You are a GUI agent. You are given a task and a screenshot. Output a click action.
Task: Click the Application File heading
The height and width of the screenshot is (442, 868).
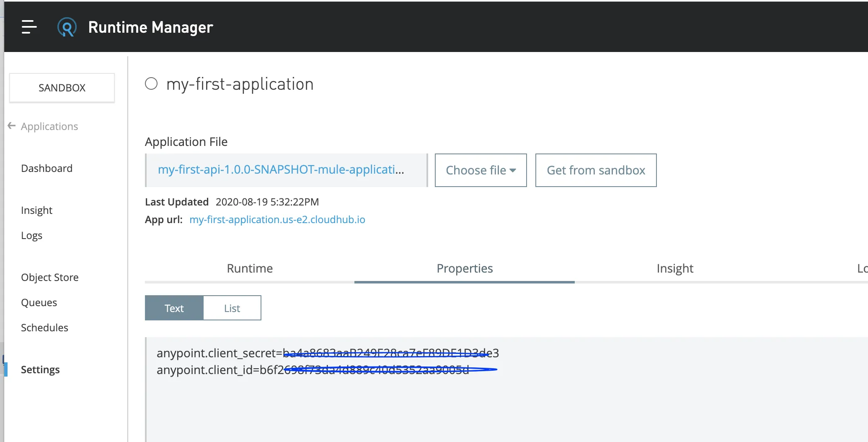point(186,142)
